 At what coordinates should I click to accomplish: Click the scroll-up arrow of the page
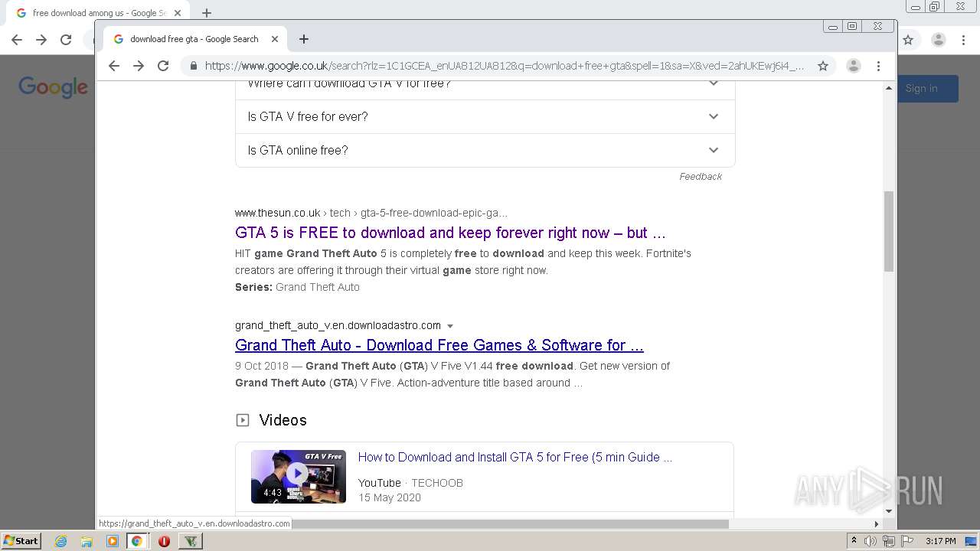click(889, 88)
